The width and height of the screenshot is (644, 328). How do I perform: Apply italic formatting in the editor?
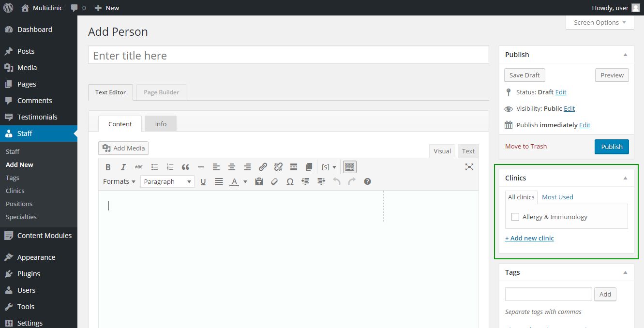coord(123,167)
